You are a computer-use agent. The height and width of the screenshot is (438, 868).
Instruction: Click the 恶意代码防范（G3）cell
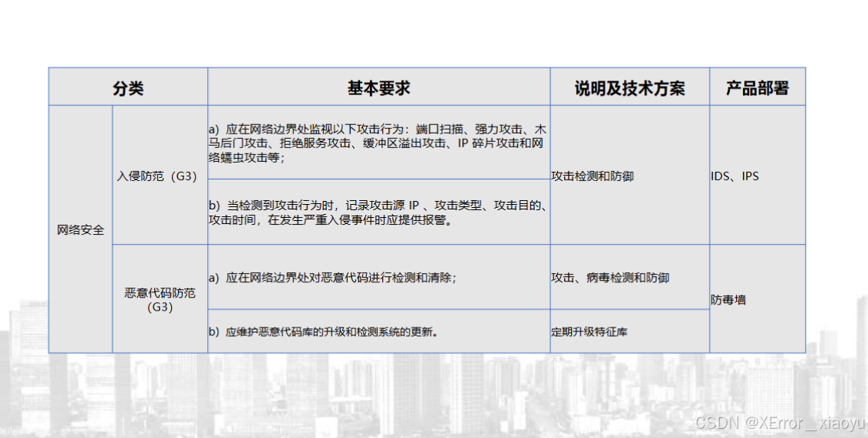160,299
